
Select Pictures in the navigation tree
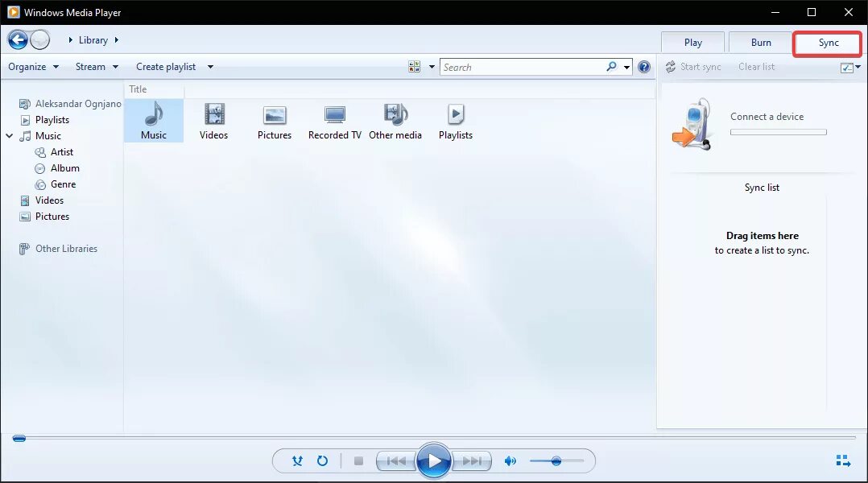click(x=44, y=217)
